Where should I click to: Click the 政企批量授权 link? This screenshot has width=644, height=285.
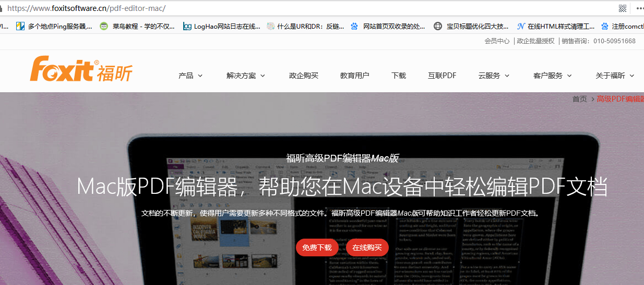[535, 41]
